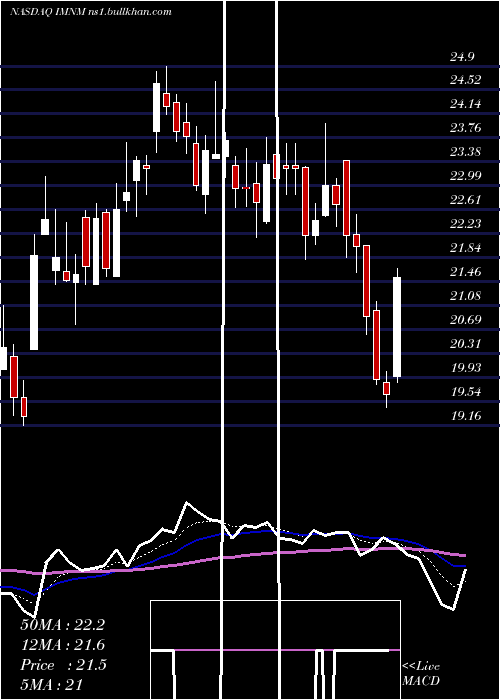Click the price label 19.54

(x=466, y=392)
